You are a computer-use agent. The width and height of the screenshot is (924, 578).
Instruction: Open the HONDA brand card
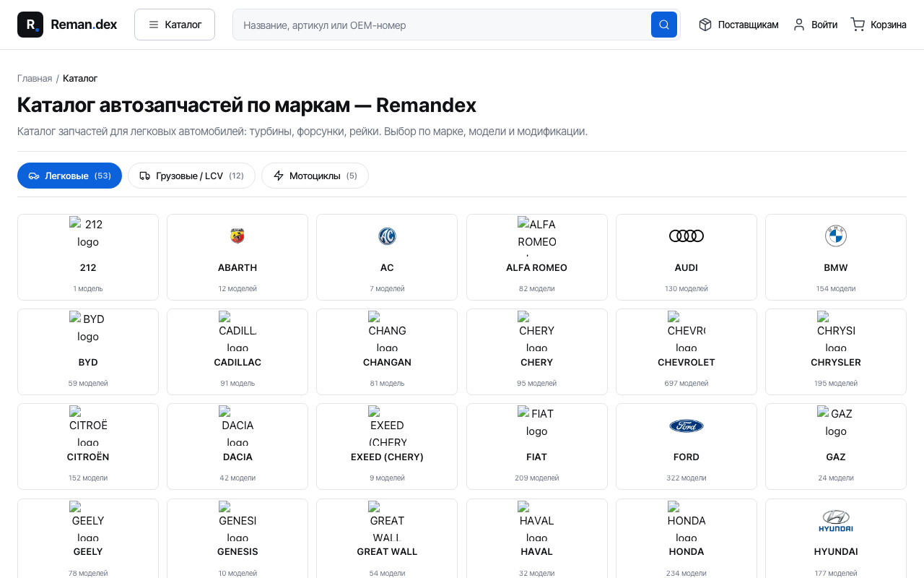pyautogui.click(x=687, y=538)
